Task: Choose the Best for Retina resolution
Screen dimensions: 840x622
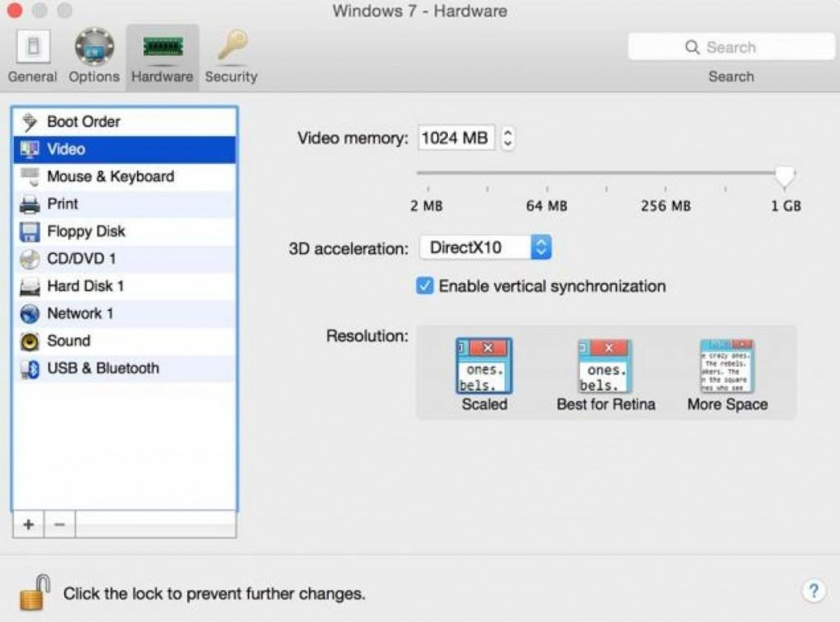Action: (x=606, y=374)
